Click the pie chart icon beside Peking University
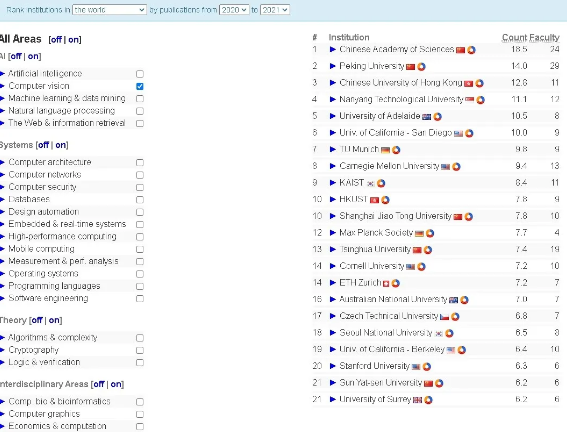The image size is (567, 432). click(x=421, y=67)
